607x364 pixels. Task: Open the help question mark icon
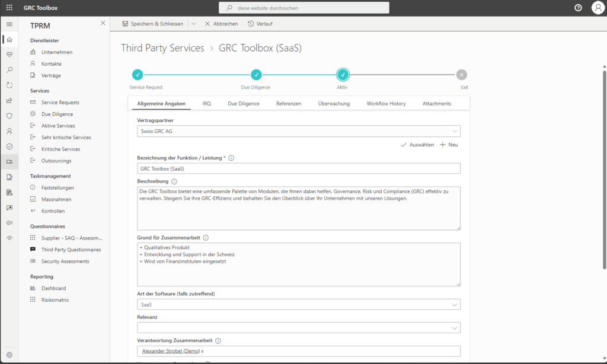(578, 8)
